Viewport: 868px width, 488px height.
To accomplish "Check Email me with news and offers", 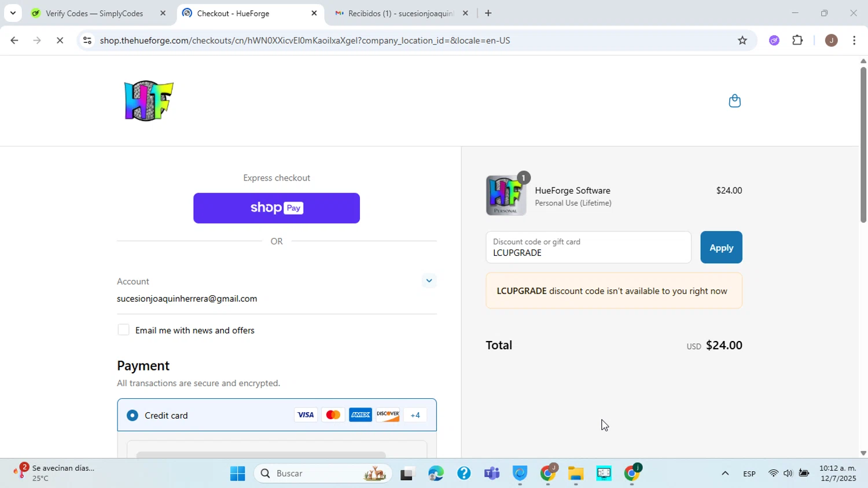I will pos(123,330).
